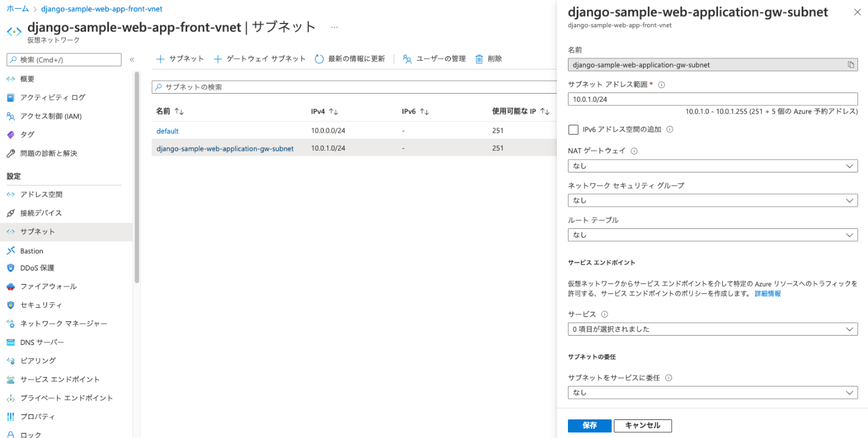The width and height of the screenshot is (868, 438).
Task: Refresh with 最新の情報に更新
Action: (x=350, y=59)
